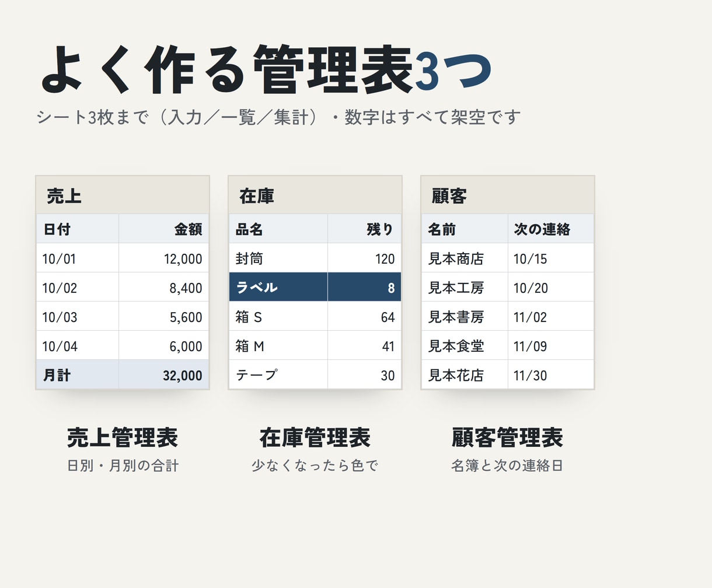Select the 封筒 item cell
Screen dimensions: 712x588
(x=278, y=258)
